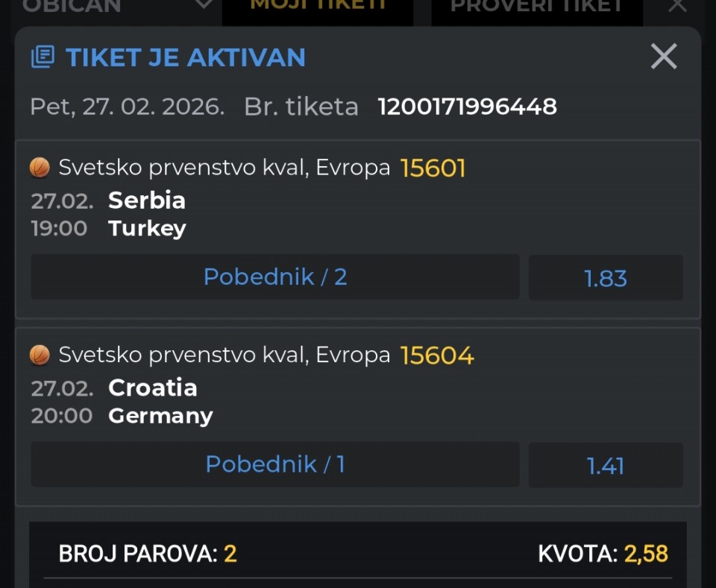Expand the OBIČAN dropdown chevron

(x=203, y=6)
